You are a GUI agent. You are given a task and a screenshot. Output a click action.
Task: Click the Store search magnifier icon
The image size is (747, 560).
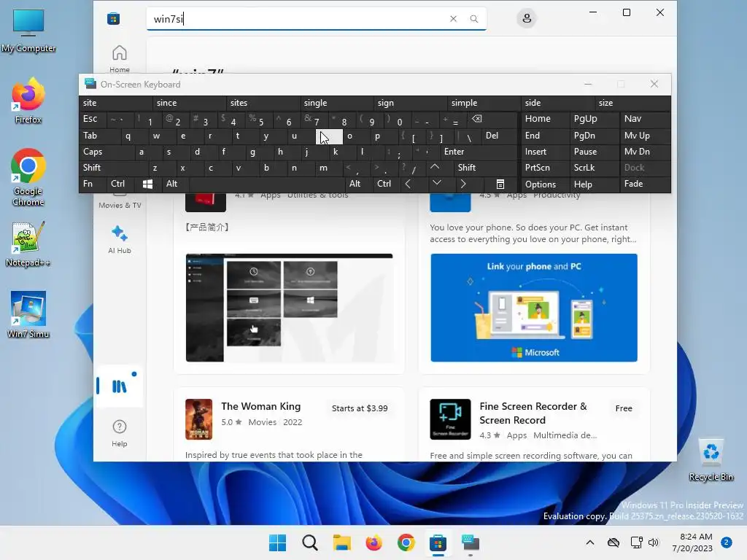[473, 18]
